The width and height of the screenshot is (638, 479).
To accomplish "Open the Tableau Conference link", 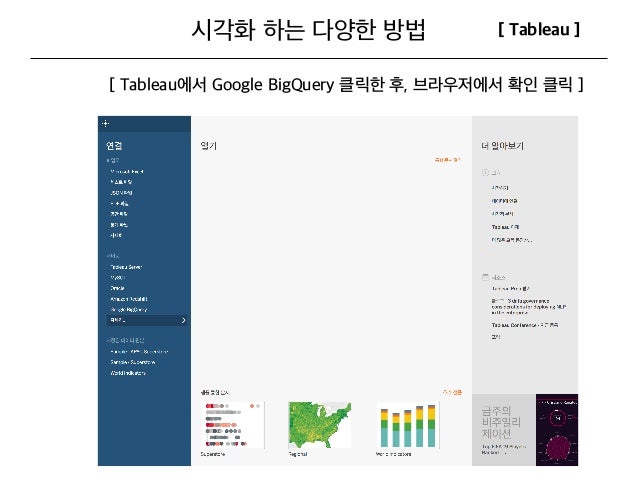I will (x=525, y=325).
